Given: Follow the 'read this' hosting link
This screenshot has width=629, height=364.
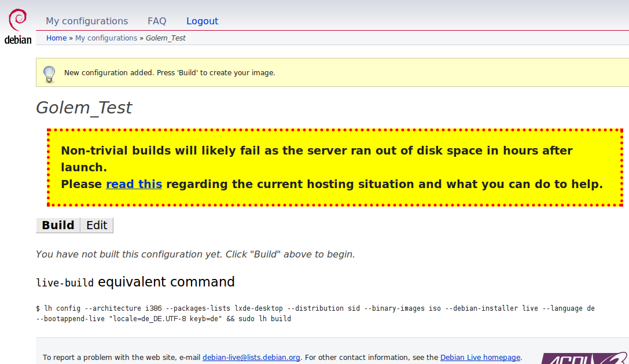Looking at the screenshot, I should (x=134, y=184).
